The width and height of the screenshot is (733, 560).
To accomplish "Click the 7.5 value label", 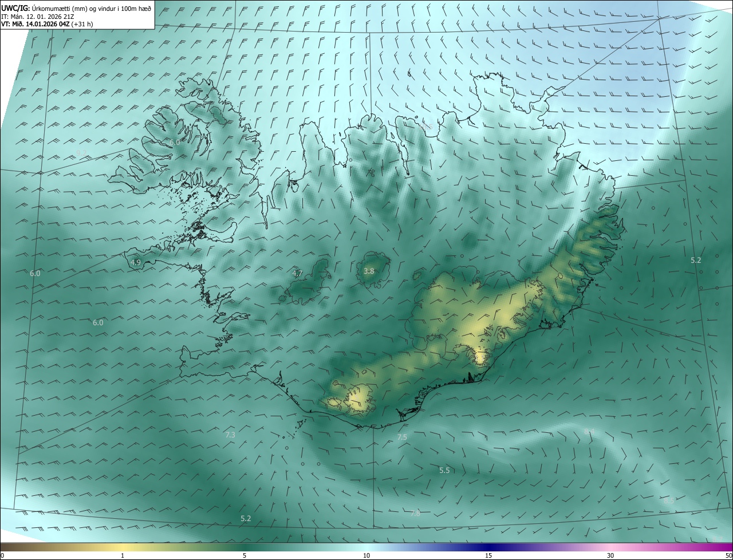I will click(x=402, y=437).
